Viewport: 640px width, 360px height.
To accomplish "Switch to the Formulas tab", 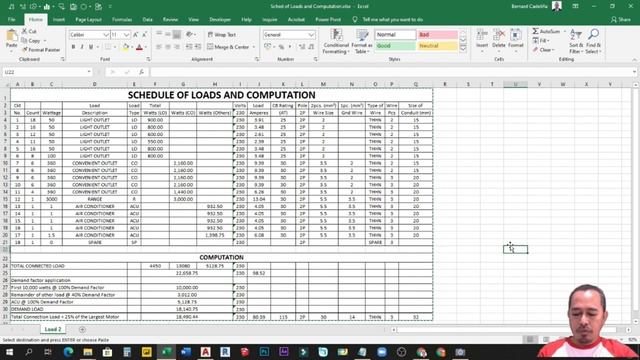I will pos(122,20).
